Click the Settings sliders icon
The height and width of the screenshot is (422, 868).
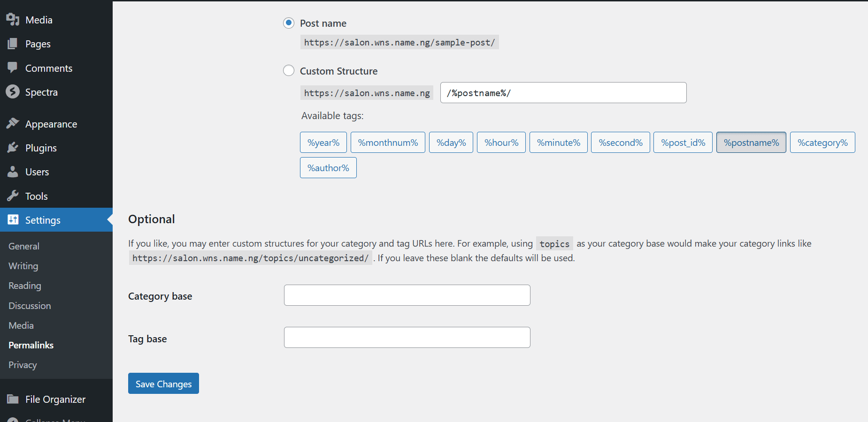pos(13,219)
